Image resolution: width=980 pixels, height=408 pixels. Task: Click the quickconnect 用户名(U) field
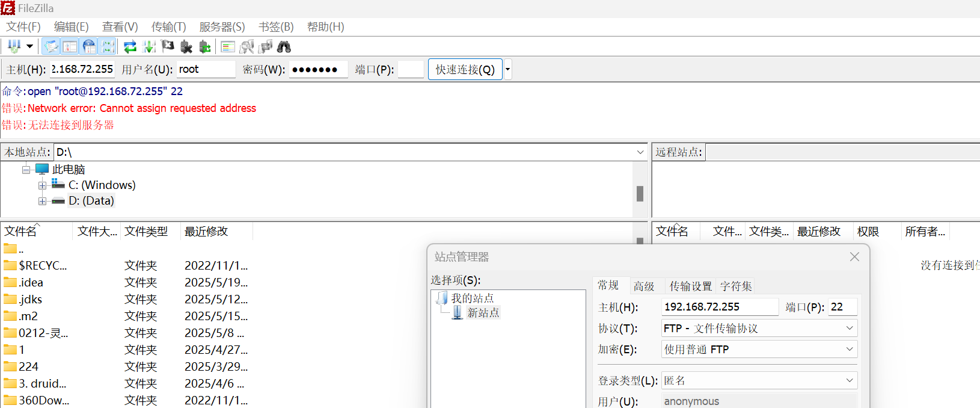(206, 69)
